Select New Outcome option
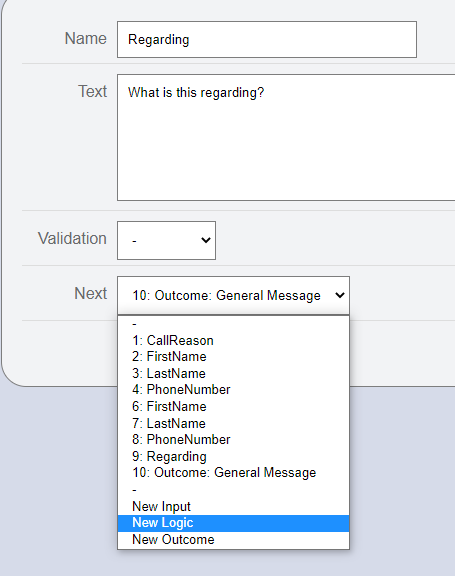 coord(233,540)
